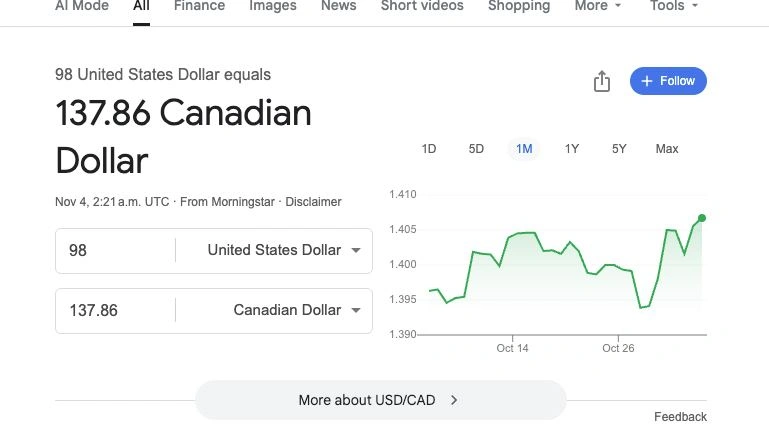The height and width of the screenshot is (443, 769).
Task: Open the News tab
Action: (x=338, y=6)
